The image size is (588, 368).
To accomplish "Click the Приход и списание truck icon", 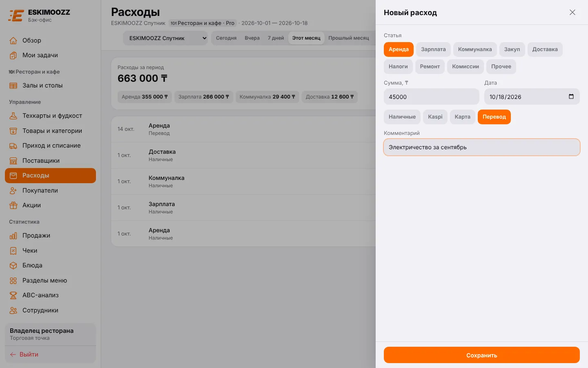I will pyautogui.click(x=13, y=146).
